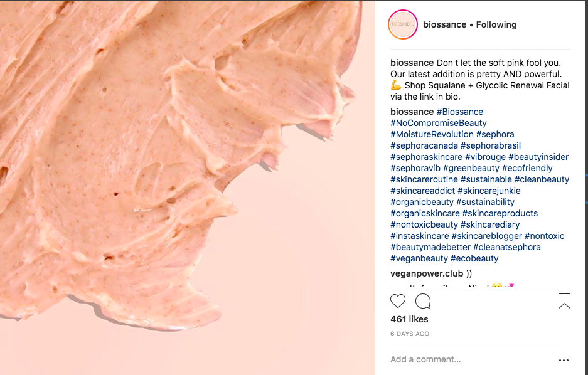View the 461 likes list
This screenshot has width=588, height=375.
point(408,320)
